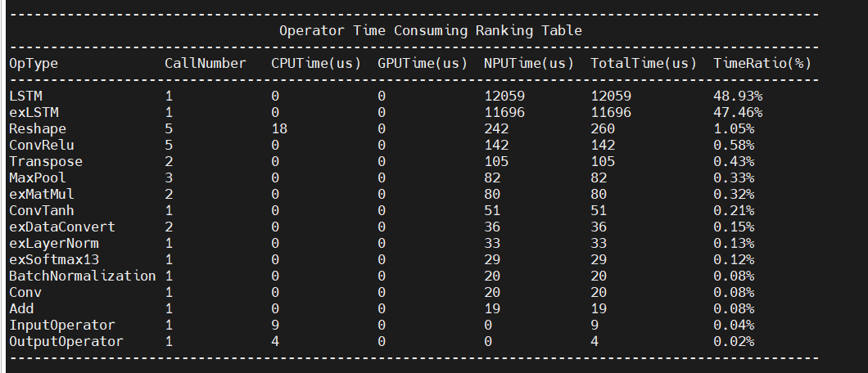Click the exSoftmax13 operator name
Viewport: 868px width, 373px height.
pos(54,260)
